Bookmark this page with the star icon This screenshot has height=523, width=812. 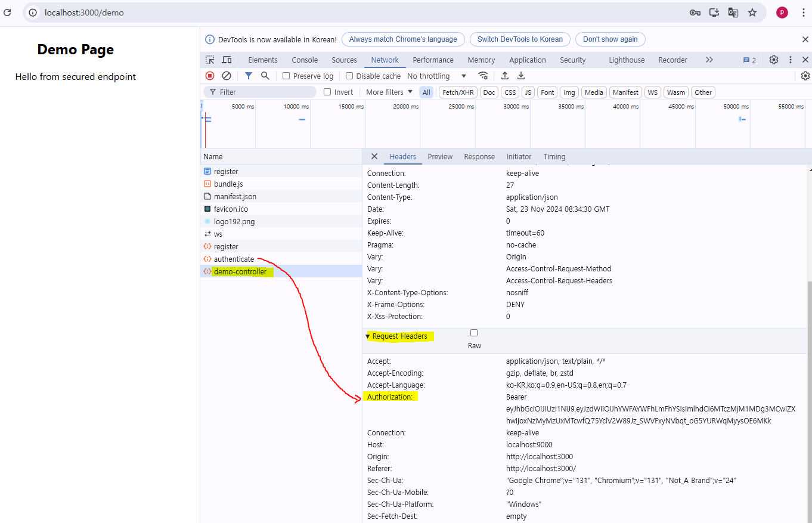752,13
